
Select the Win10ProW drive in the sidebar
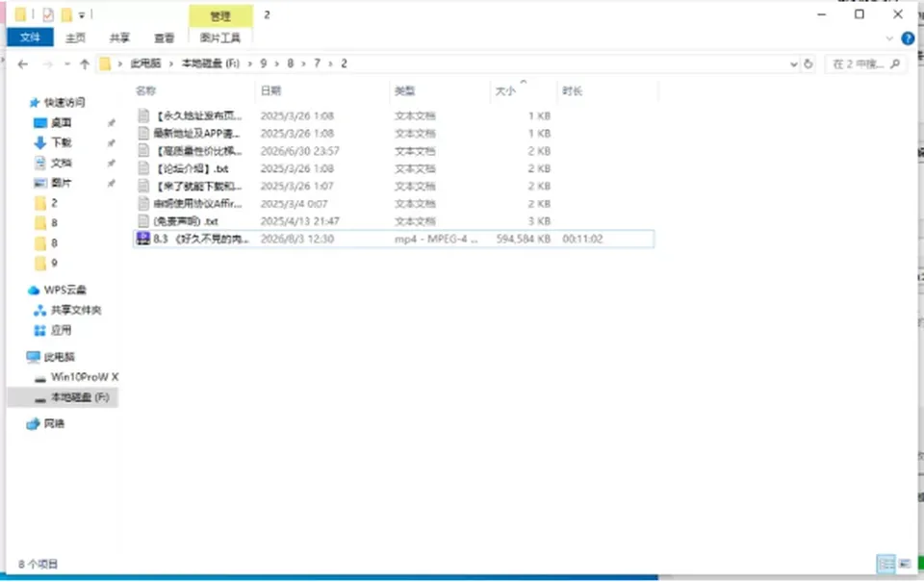(x=85, y=377)
